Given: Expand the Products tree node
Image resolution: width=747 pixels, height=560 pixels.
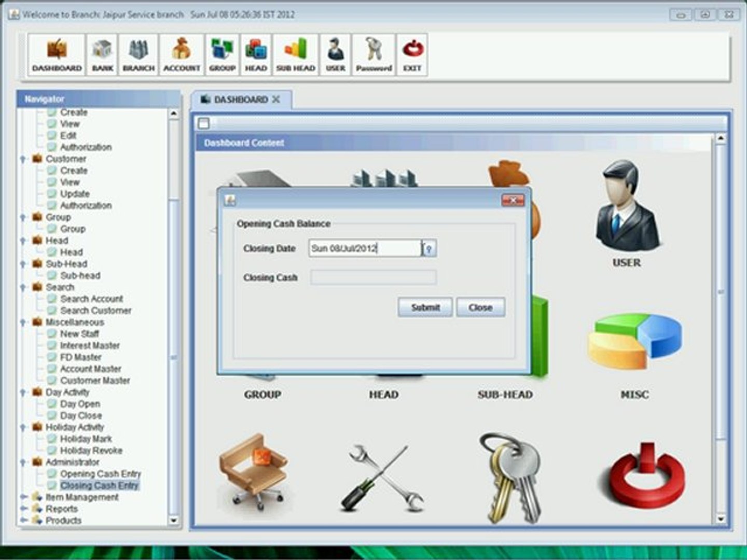Looking at the screenshot, I should [x=23, y=521].
